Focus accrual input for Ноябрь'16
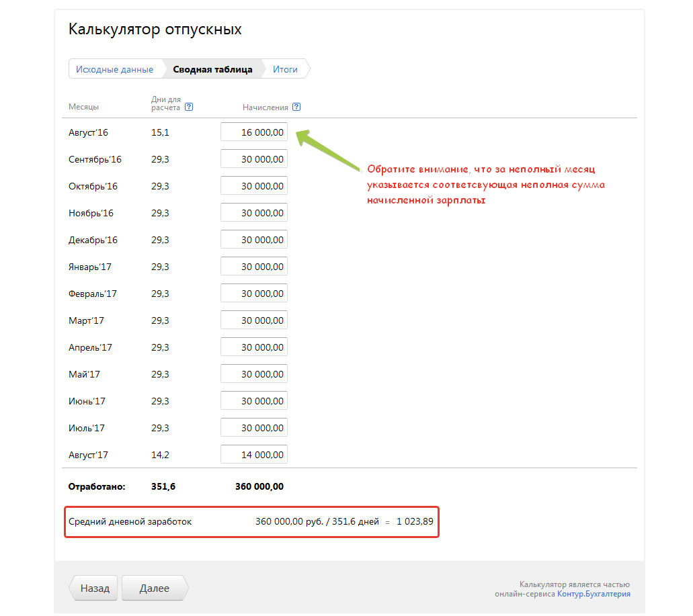This screenshot has width=693, height=616. [x=254, y=213]
